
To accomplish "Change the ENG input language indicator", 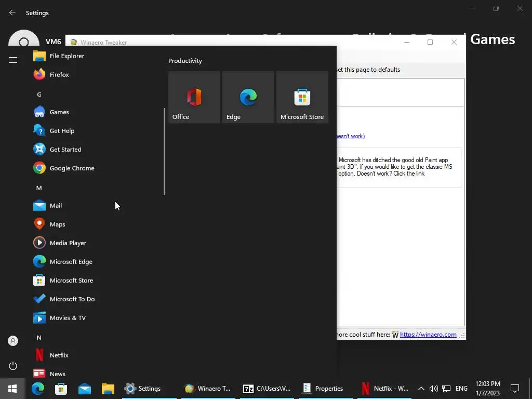I will 461,389.
